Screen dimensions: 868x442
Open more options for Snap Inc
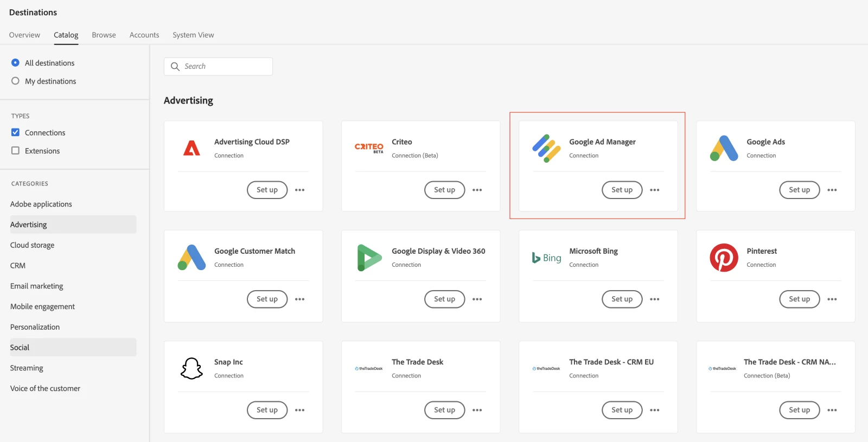[300, 410]
